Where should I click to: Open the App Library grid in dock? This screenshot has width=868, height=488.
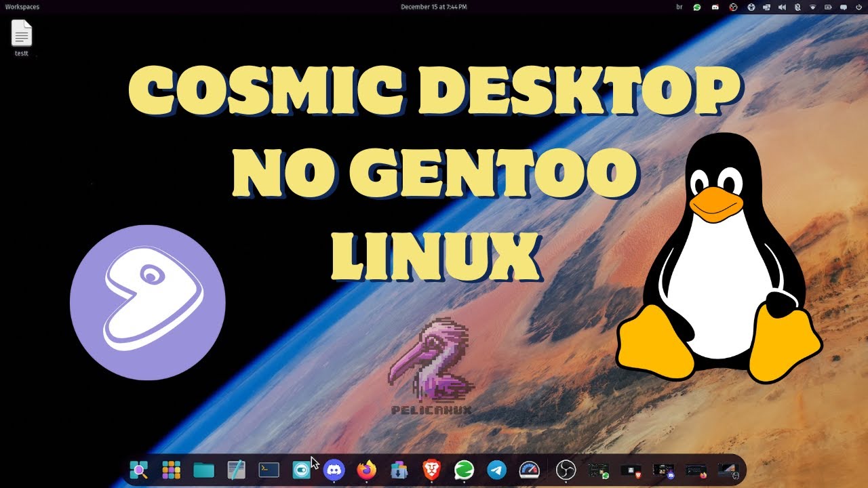point(171,469)
